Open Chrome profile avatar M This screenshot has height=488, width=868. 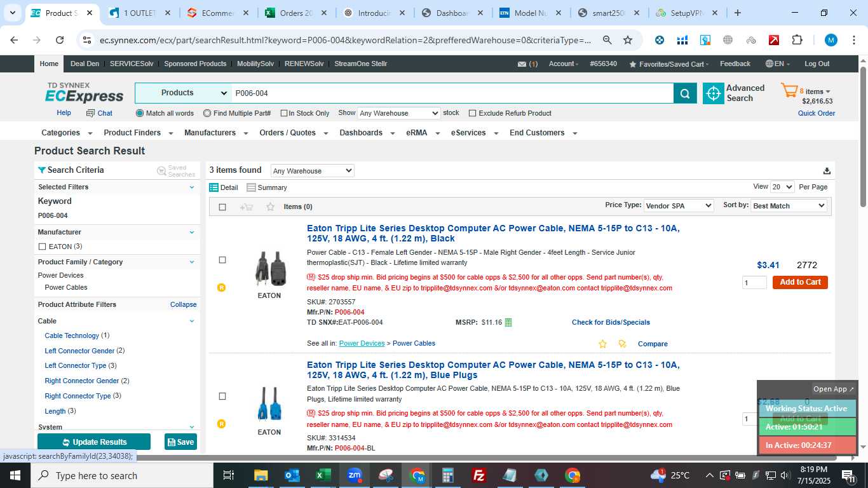831,40
